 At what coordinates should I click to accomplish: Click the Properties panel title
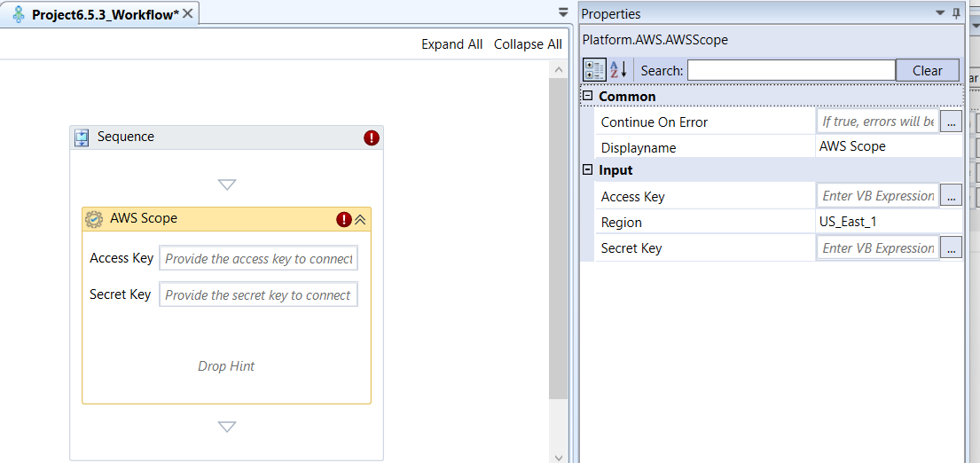click(611, 13)
